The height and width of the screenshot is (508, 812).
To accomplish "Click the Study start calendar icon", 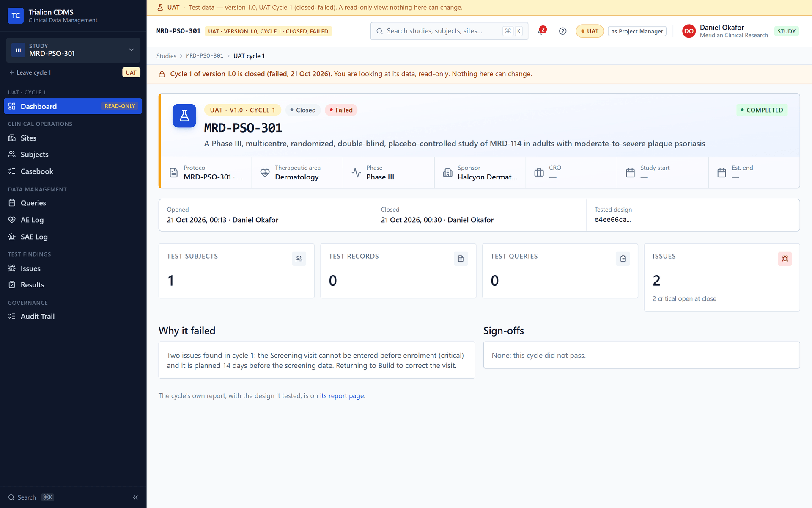I will 630,173.
